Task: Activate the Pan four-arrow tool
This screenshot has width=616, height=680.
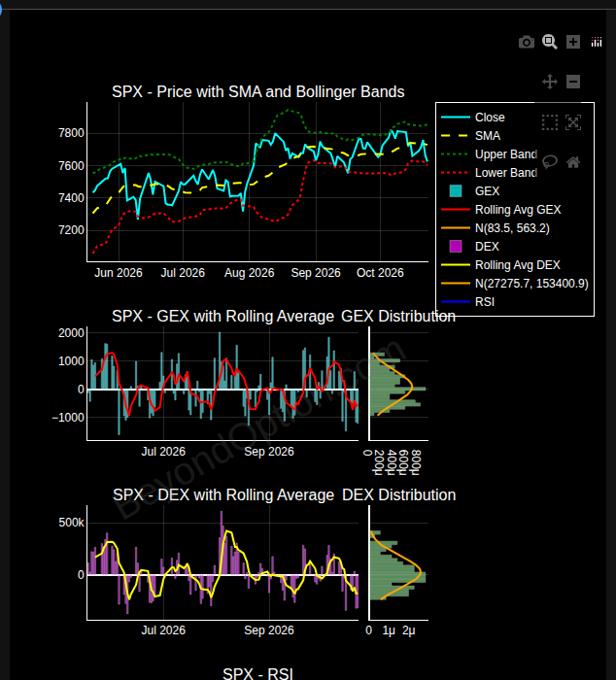Action: [550, 82]
